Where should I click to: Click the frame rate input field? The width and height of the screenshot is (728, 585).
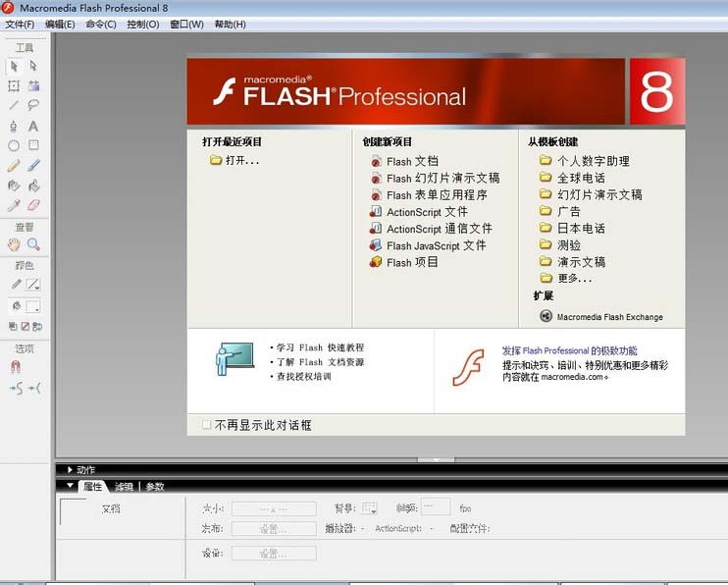435,506
